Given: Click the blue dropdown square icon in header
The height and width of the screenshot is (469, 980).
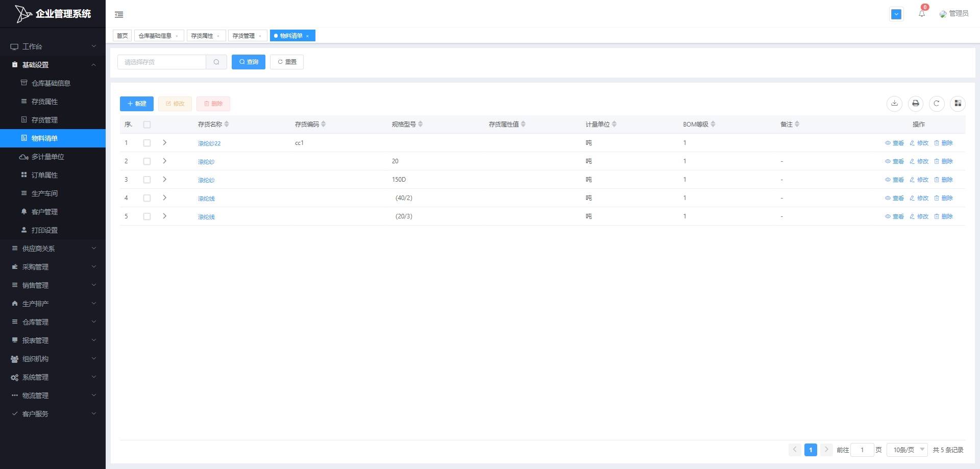Looking at the screenshot, I should (896, 14).
